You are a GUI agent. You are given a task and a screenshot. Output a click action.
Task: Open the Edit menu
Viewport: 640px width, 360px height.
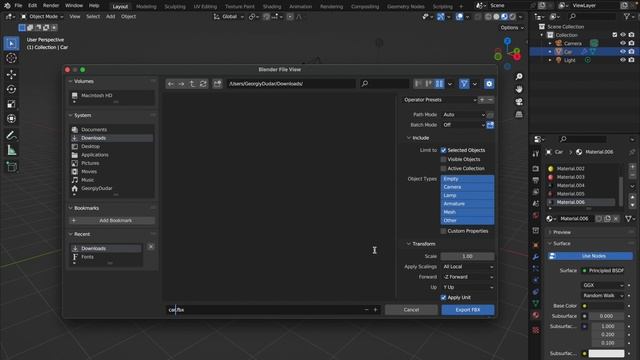(33, 6)
